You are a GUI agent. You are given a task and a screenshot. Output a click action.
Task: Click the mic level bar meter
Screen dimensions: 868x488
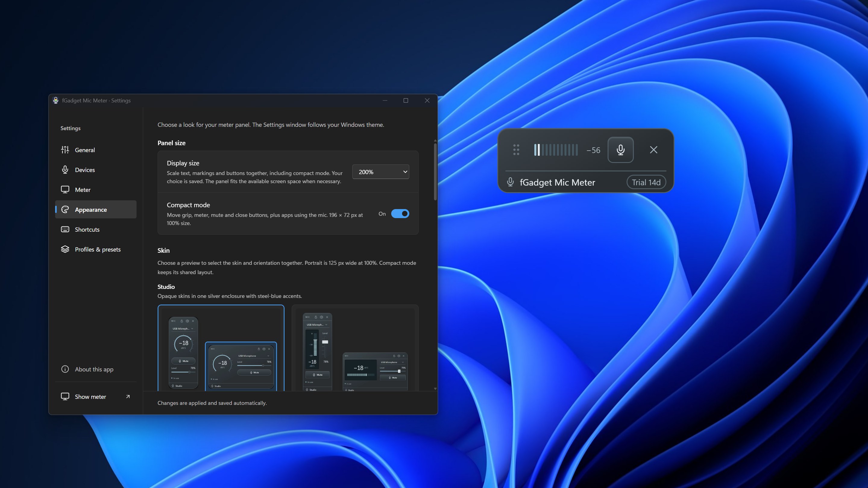[x=556, y=150]
